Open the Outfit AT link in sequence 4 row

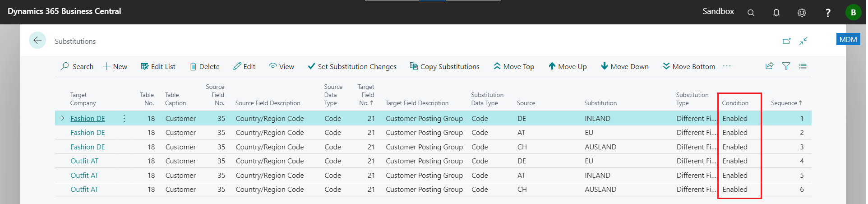(84, 161)
